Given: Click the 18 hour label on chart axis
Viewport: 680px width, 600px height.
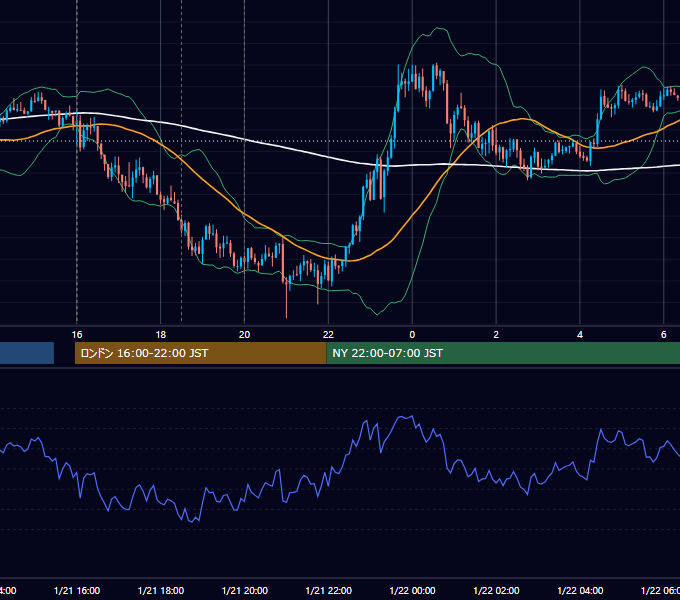Looking at the screenshot, I should pyautogui.click(x=160, y=334).
